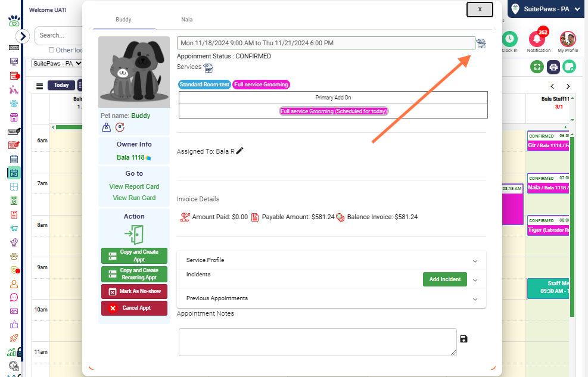588x377 pixels.
Task: Open the Tiger (Labrador) appointment card
Action: [x=548, y=225]
